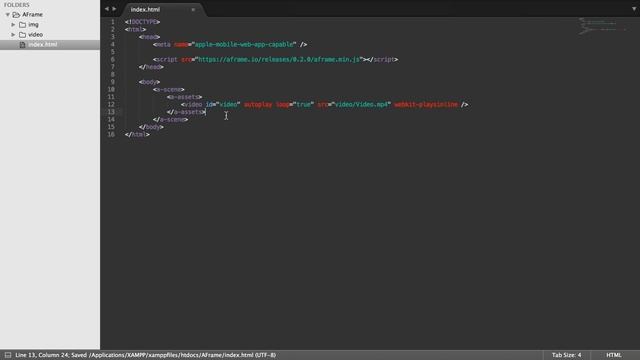
Task: Click the closing a-scene tag
Action: (171, 120)
